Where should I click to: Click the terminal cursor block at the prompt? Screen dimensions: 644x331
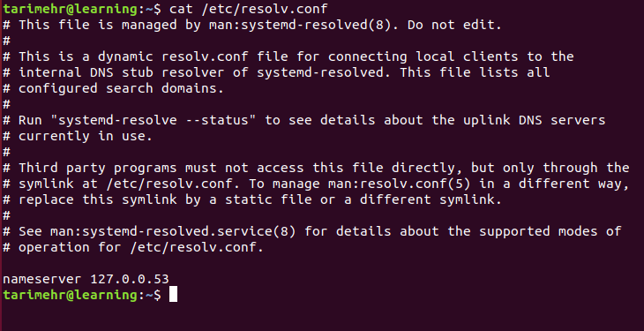[173, 295]
